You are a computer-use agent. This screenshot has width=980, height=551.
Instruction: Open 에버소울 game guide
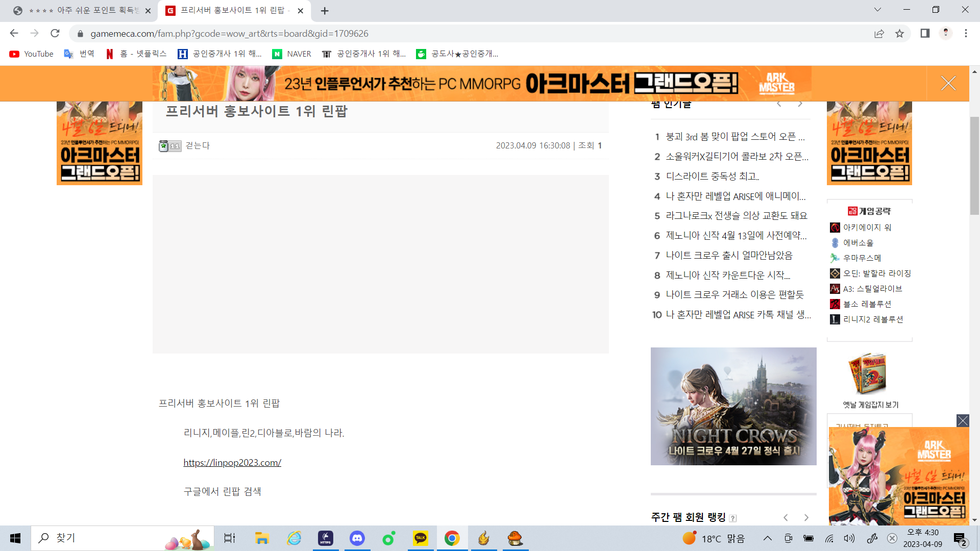(852, 243)
